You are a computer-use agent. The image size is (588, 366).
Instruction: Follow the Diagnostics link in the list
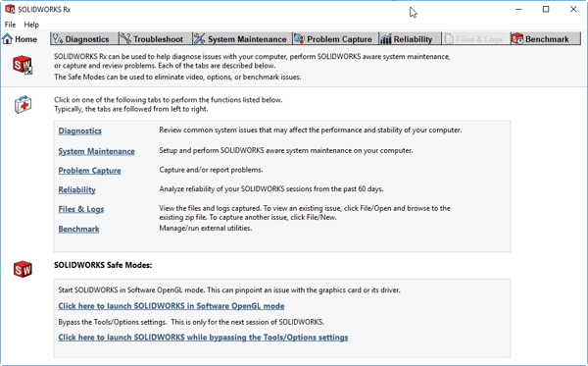(80, 131)
